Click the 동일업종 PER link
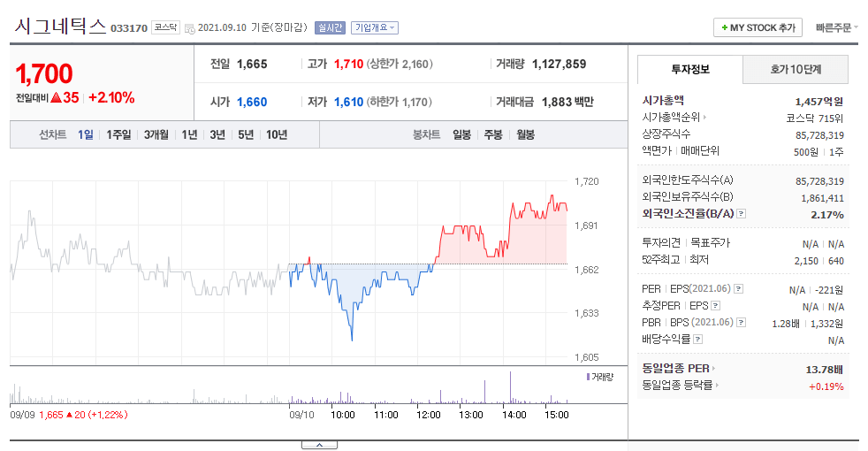 point(676,368)
